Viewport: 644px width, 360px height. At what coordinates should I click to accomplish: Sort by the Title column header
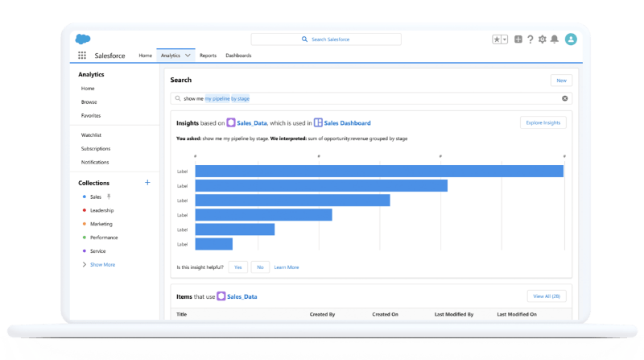tap(182, 314)
